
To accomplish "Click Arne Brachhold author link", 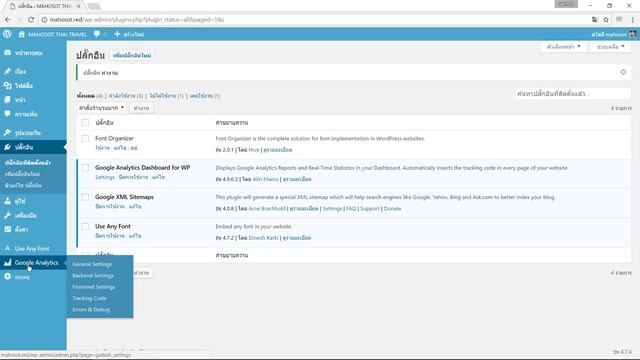I will point(267,209).
